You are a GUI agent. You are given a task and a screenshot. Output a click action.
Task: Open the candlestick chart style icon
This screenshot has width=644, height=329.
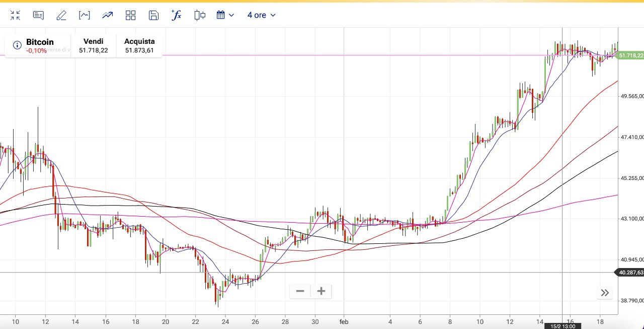click(200, 15)
